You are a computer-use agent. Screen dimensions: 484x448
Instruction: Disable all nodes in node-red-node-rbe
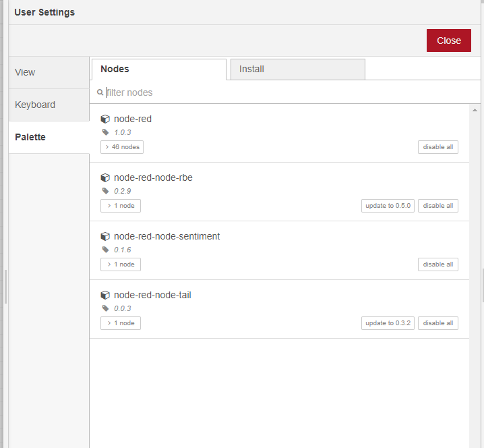pyautogui.click(x=437, y=206)
